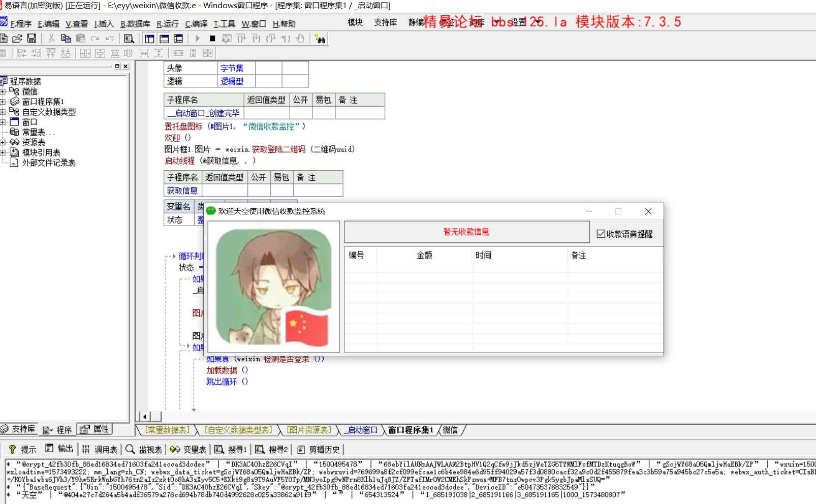816x504 pixels.
Task: Select 外部文件记录表 in the tree
Action: [49, 163]
